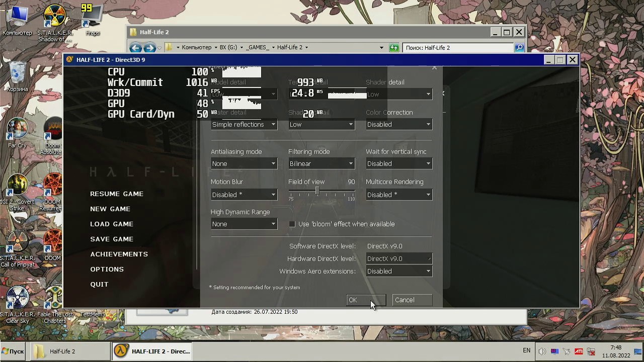Open the Water detail dropdown showing Simple reflections
The width and height of the screenshot is (644, 362).
click(244, 124)
